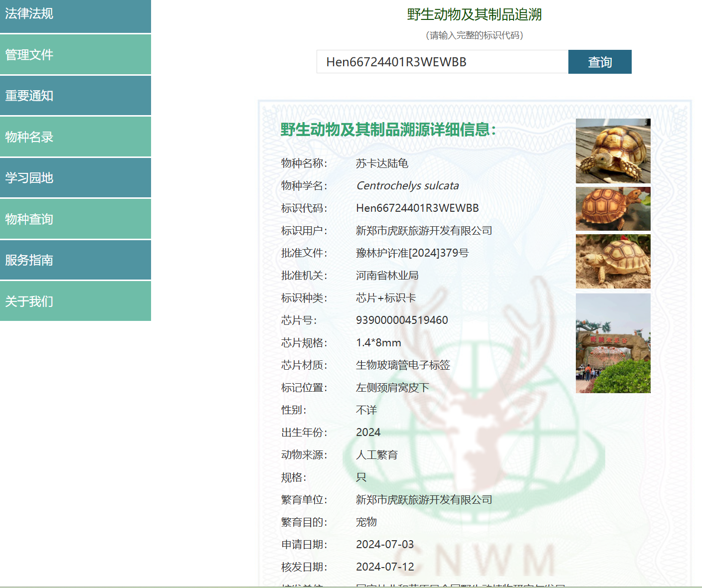702x588 pixels.
Task: Open 物种名录 from the sidebar
Action: coord(75,137)
